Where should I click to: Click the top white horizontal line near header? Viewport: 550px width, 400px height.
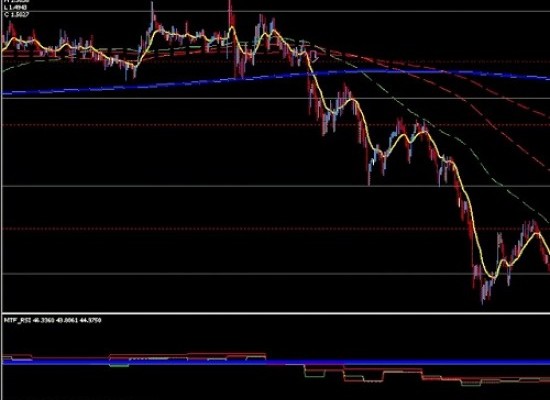(x=276, y=11)
